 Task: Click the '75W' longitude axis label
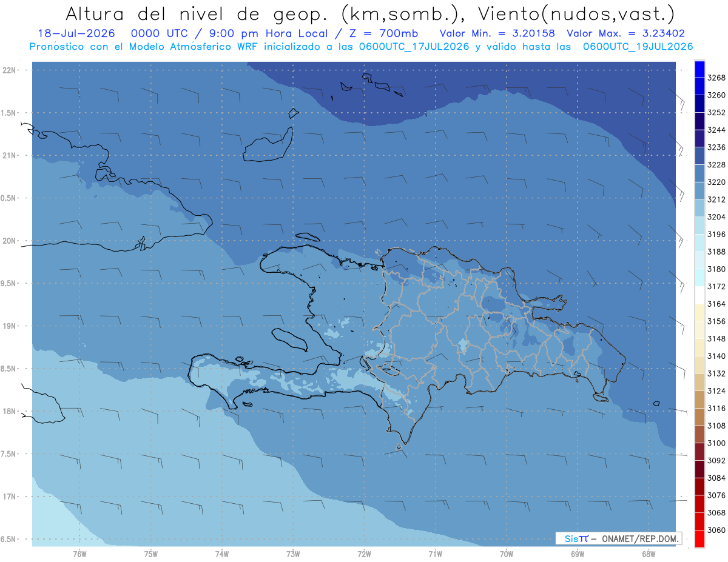click(x=150, y=554)
